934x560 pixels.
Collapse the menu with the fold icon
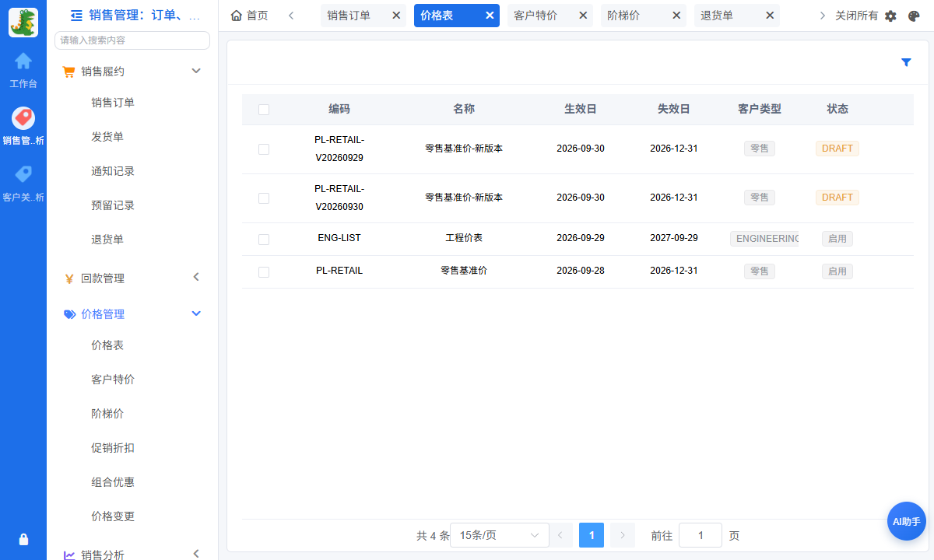pyautogui.click(x=76, y=15)
